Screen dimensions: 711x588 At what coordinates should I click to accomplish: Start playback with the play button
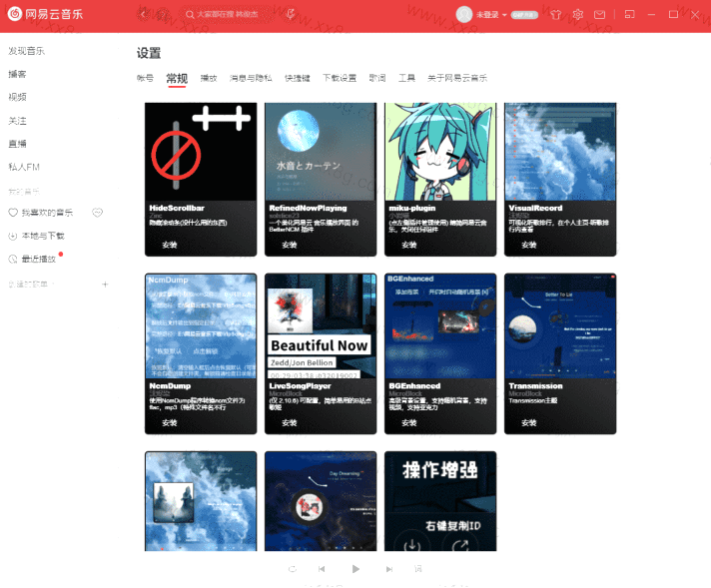point(355,568)
